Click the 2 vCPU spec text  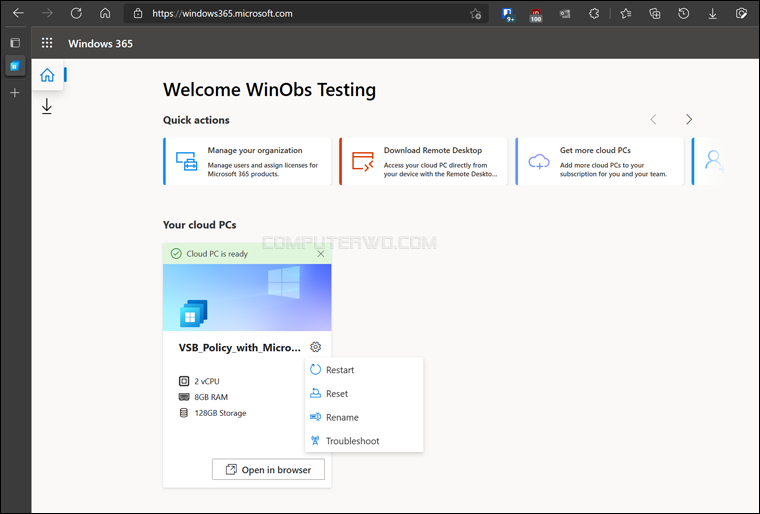point(207,382)
